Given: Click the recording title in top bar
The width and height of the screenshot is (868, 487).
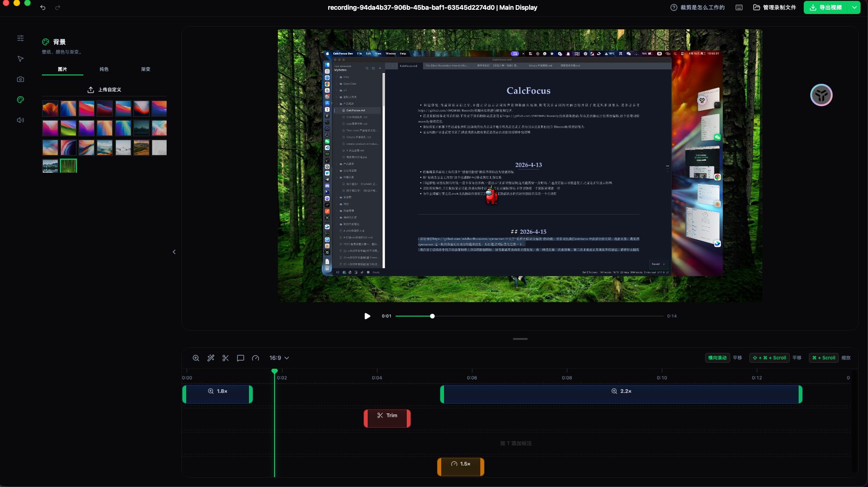Looking at the screenshot, I should [x=432, y=7].
